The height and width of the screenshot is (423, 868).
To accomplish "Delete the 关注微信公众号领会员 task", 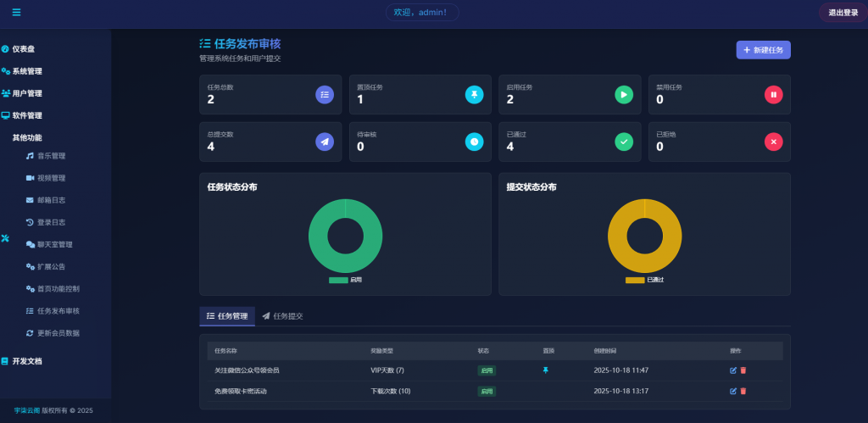I will pyautogui.click(x=743, y=370).
